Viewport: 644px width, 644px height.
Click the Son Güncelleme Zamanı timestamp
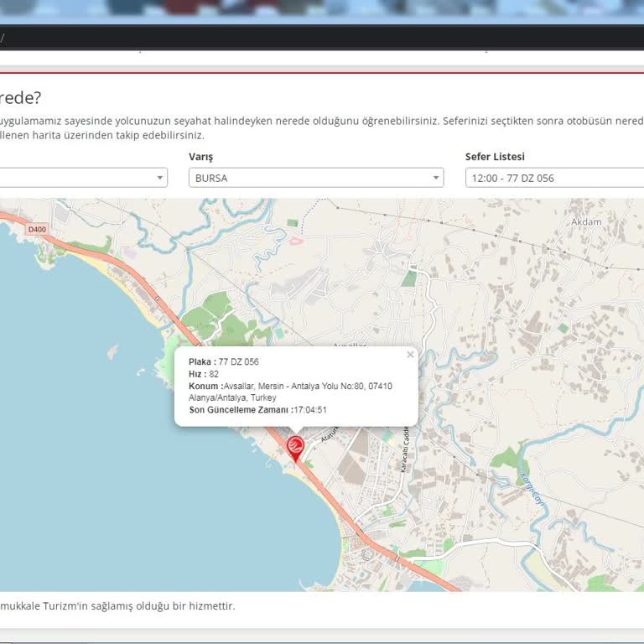pyautogui.click(x=309, y=410)
